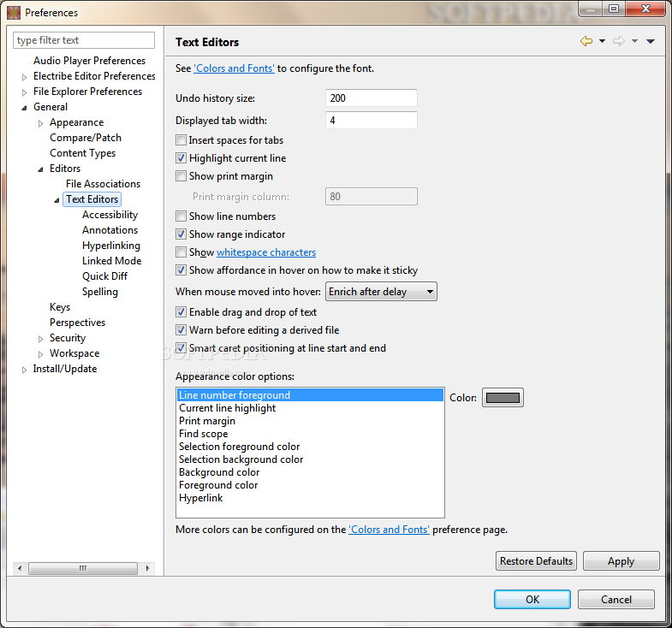The width and height of the screenshot is (672, 628).
Task: Open the forward history dropdown arrow
Action: [x=634, y=41]
